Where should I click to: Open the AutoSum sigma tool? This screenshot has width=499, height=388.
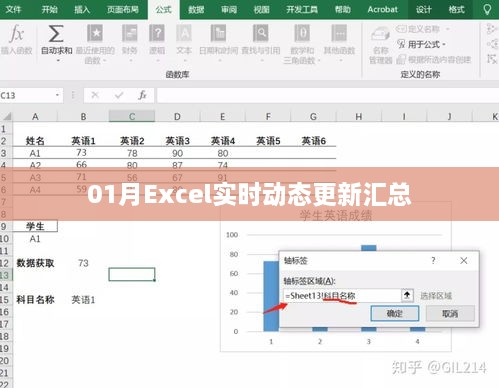(x=56, y=34)
